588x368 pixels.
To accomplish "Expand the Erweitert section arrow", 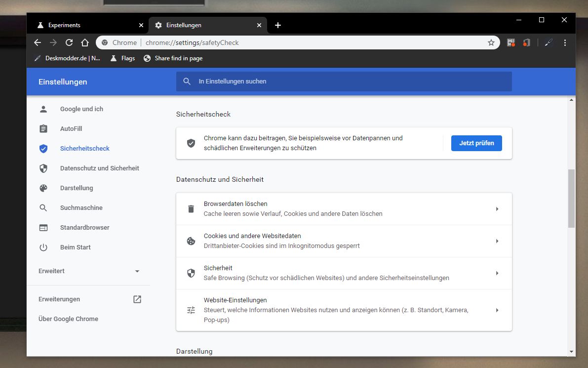I will (x=137, y=271).
